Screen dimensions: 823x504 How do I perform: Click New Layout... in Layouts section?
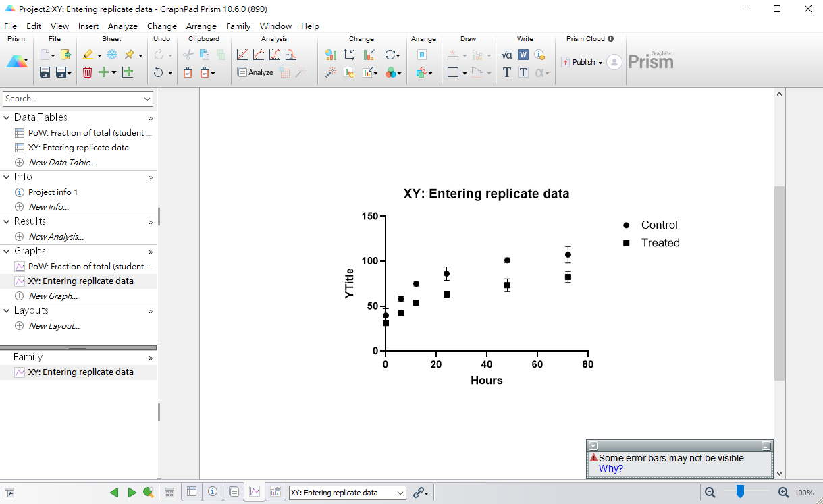pos(54,325)
